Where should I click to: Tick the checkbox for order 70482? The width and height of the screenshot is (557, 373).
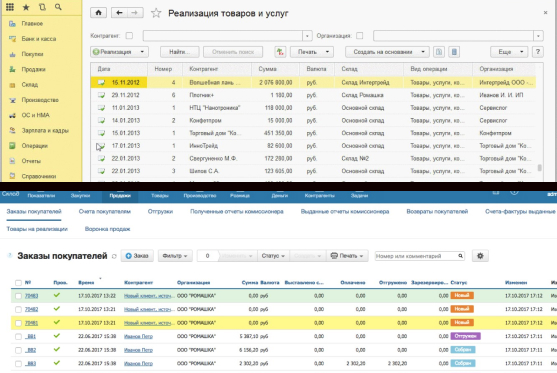point(18,309)
